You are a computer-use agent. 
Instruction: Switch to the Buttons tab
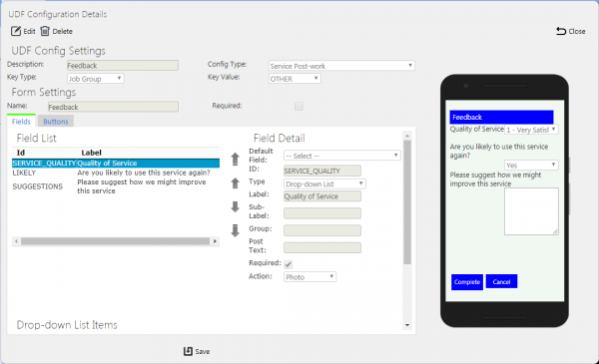(56, 122)
